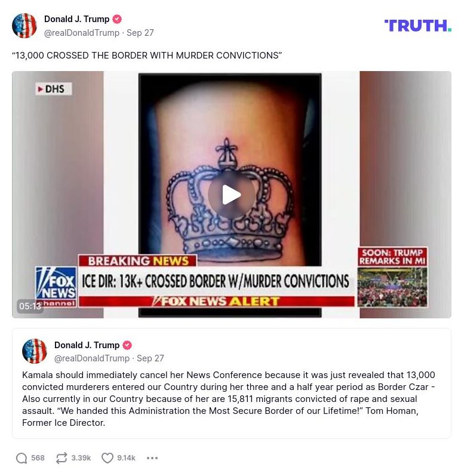Viewport: 464px width, 476px height.
Task: Open avatar in the quoted post
Action: 35,351
